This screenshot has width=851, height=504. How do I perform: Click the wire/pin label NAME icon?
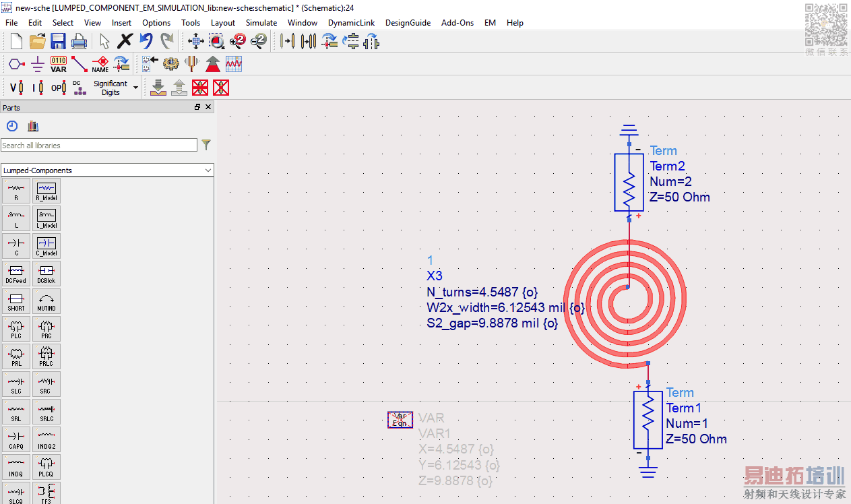coord(100,64)
